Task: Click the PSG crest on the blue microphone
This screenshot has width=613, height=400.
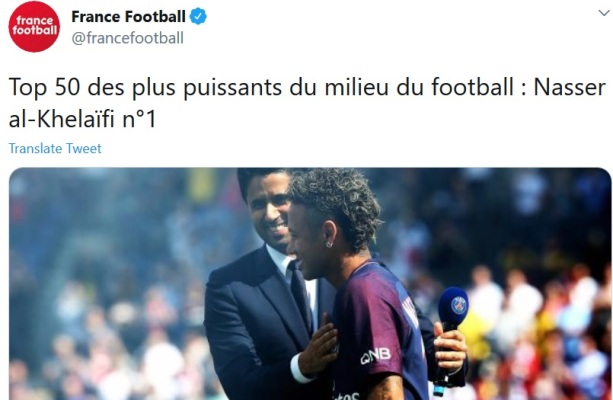Action: [459, 305]
